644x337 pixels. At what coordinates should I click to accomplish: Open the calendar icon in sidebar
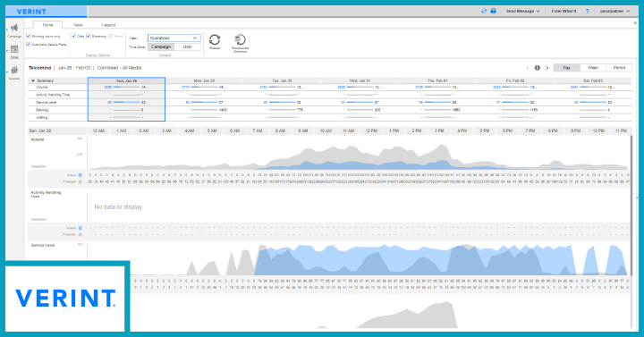(14, 49)
